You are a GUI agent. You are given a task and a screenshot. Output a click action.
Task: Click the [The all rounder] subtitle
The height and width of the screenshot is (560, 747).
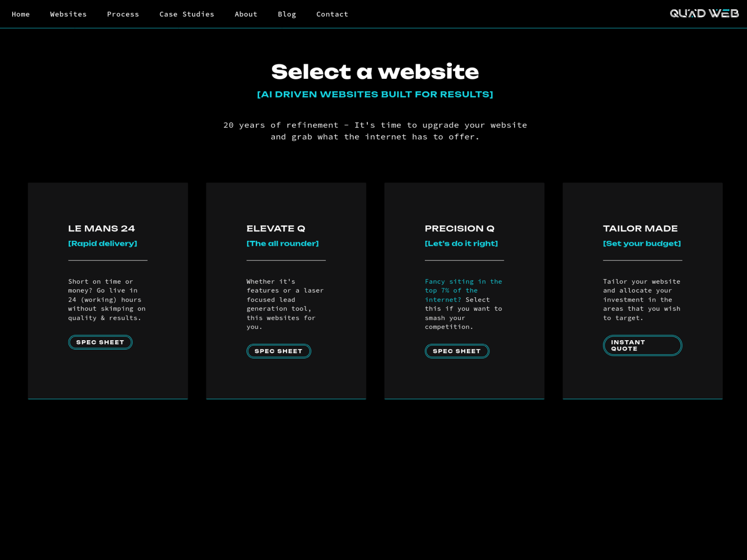tap(282, 244)
